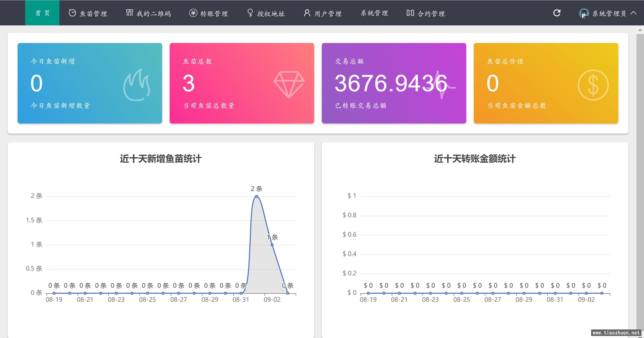
Task: Click the dollar coin icon on 鱼苗总价值 card
Action: tap(593, 85)
